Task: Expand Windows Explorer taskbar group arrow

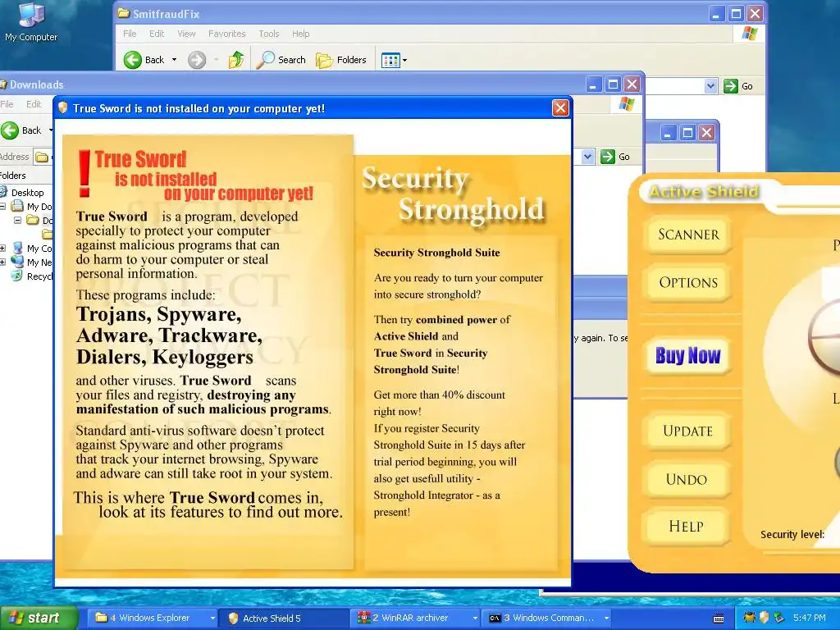Action: pyautogui.click(x=212, y=618)
